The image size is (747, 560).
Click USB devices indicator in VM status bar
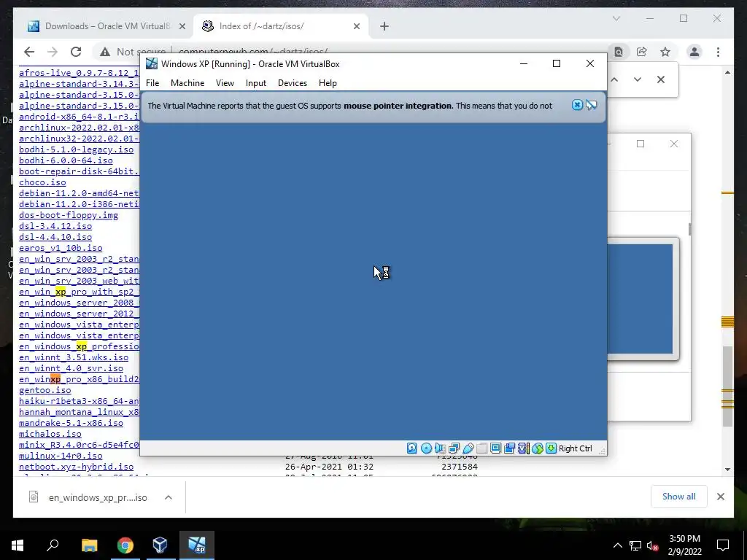pos(468,448)
